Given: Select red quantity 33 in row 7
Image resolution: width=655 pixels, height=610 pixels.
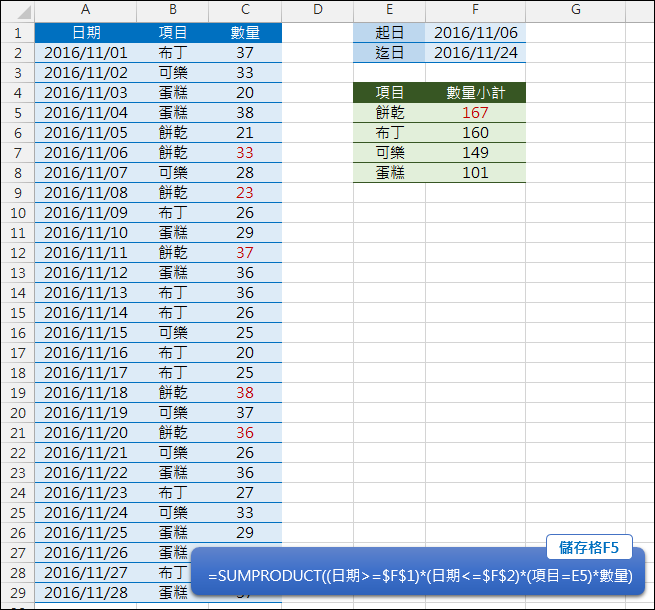Looking at the screenshot, I should pyautogui.click(x=245, y=152).
